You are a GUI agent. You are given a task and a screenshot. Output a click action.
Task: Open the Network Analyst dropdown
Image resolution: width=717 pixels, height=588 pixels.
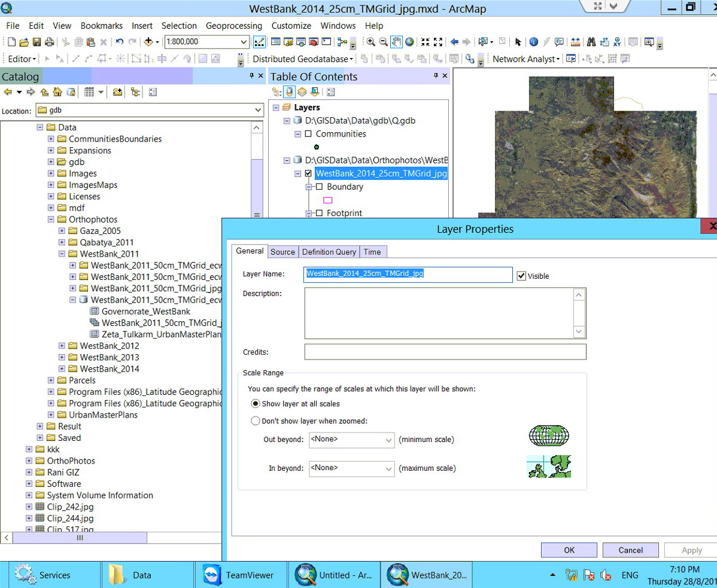click(x=526, y=59)
